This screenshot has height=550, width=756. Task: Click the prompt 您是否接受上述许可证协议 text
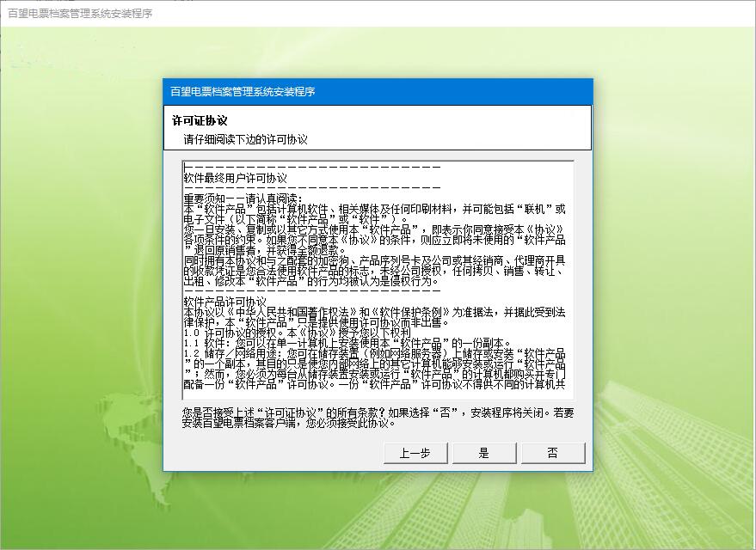[378, 418]
